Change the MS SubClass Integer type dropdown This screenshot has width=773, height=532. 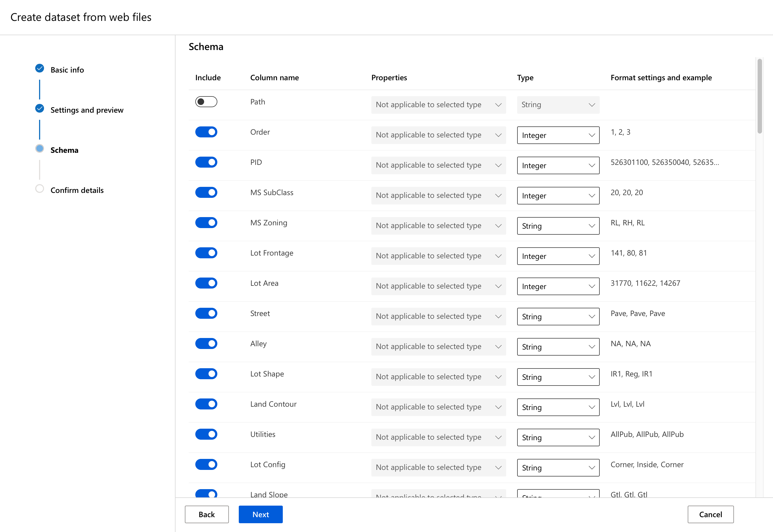point(558,196)
